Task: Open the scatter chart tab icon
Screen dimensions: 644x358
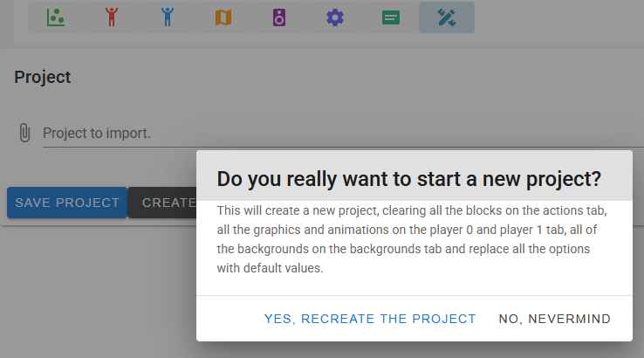Action: point(56,17)
